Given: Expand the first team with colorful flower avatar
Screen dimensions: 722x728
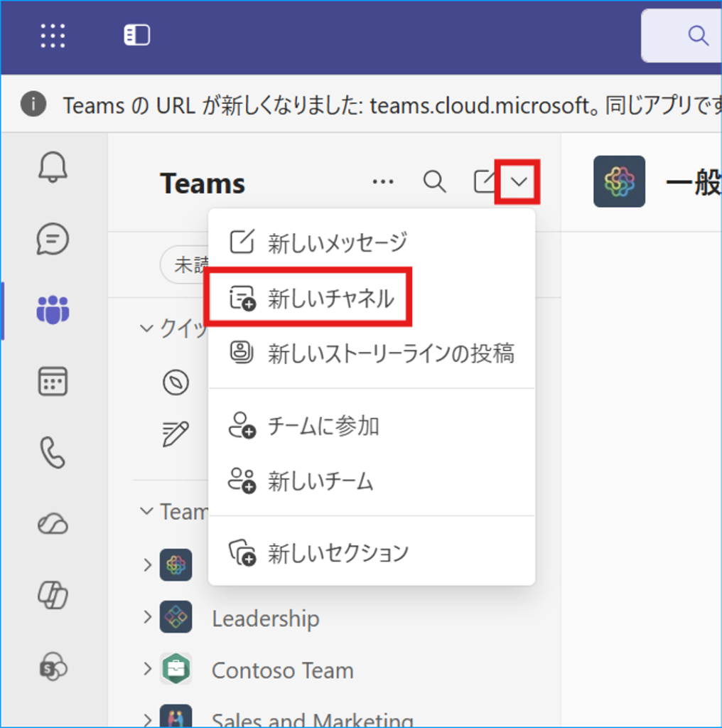Looking at the screenshot, I should (x=148, y=565).
